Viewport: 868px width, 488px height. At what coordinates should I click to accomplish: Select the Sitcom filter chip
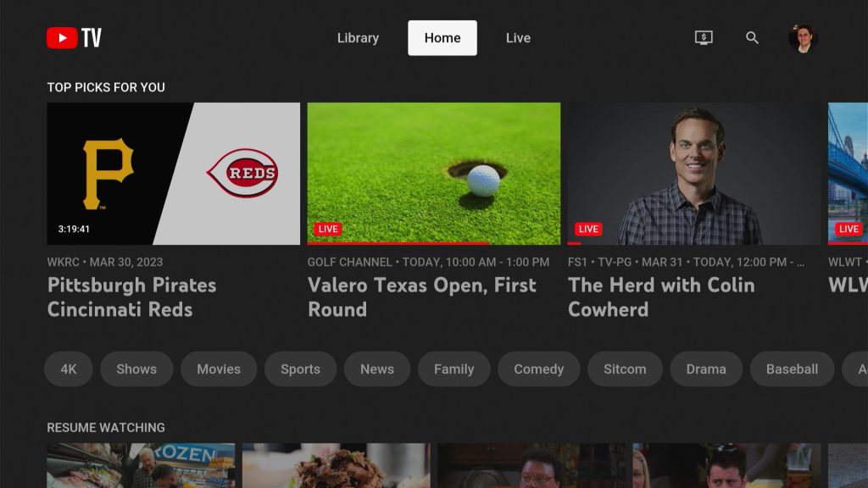click(x=625, y=369)
